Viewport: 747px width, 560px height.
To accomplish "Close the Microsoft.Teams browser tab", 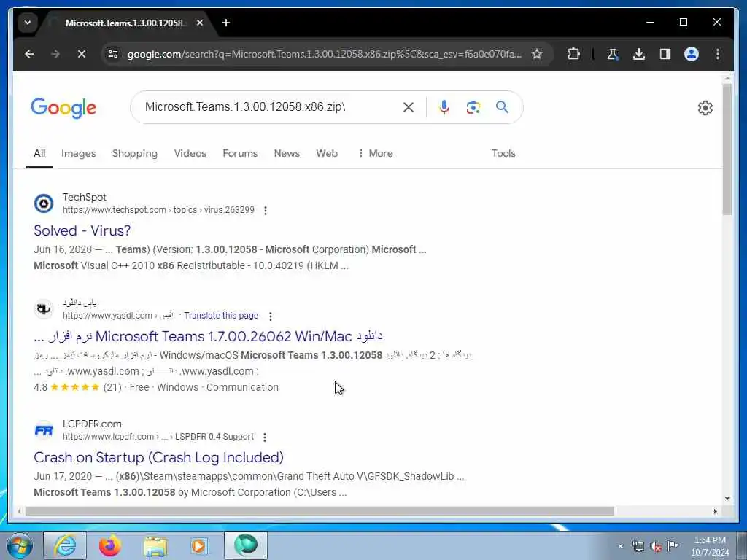I will [x=200, y=23].
